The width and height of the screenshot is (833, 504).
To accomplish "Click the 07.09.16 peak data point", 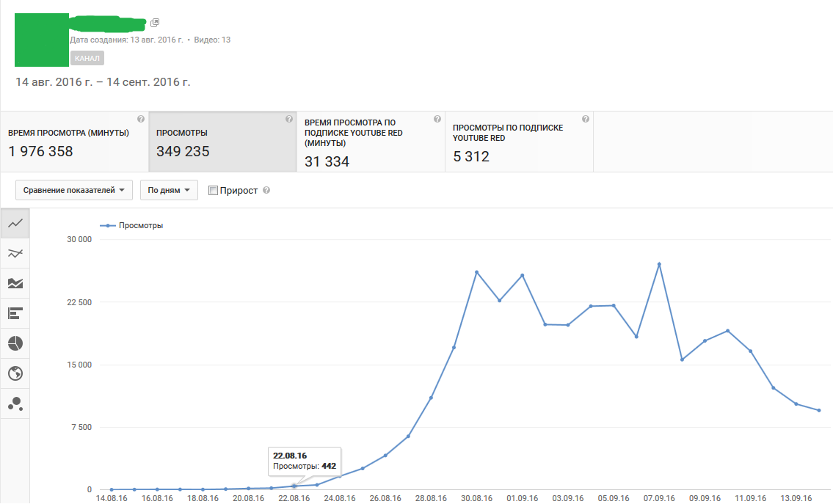I will [x=659, y=264].
